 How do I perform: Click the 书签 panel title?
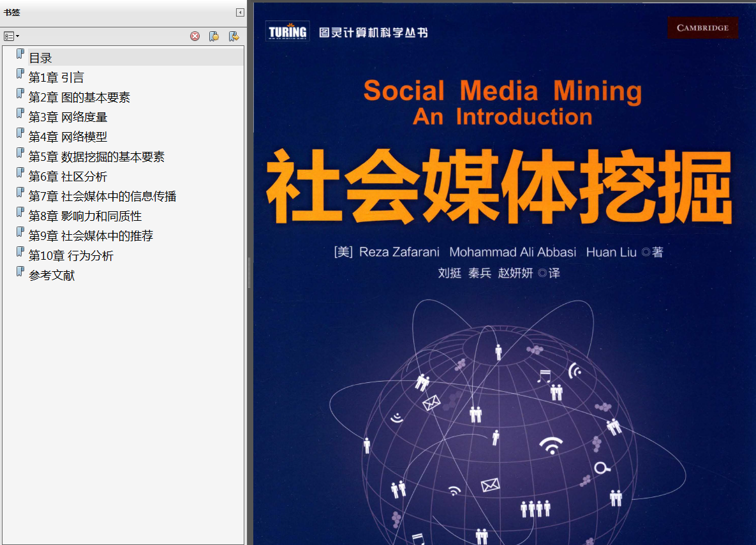click(12, 13)
